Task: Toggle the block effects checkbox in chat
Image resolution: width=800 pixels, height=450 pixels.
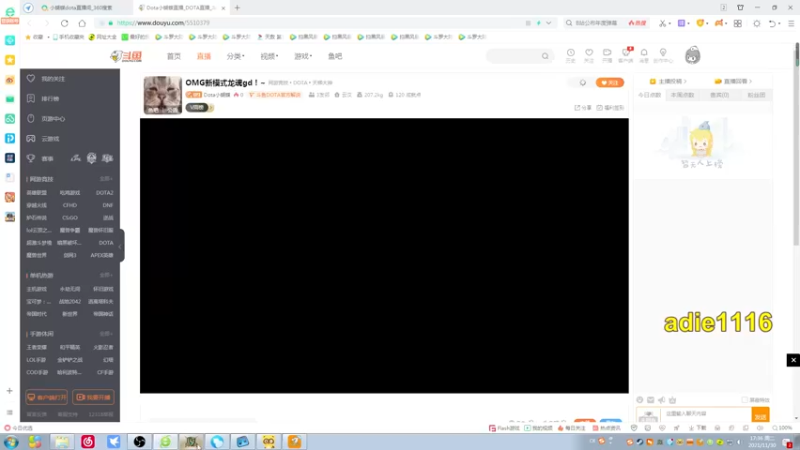Action: 744,400
